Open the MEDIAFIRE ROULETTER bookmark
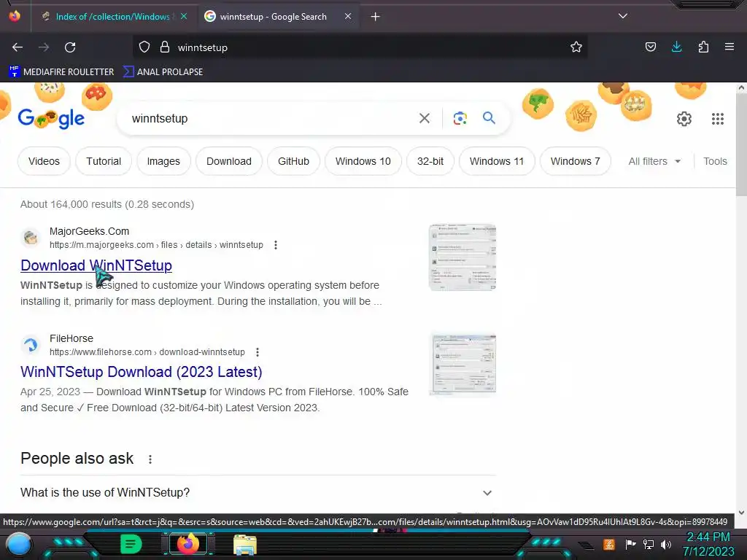 click(61, 72)
